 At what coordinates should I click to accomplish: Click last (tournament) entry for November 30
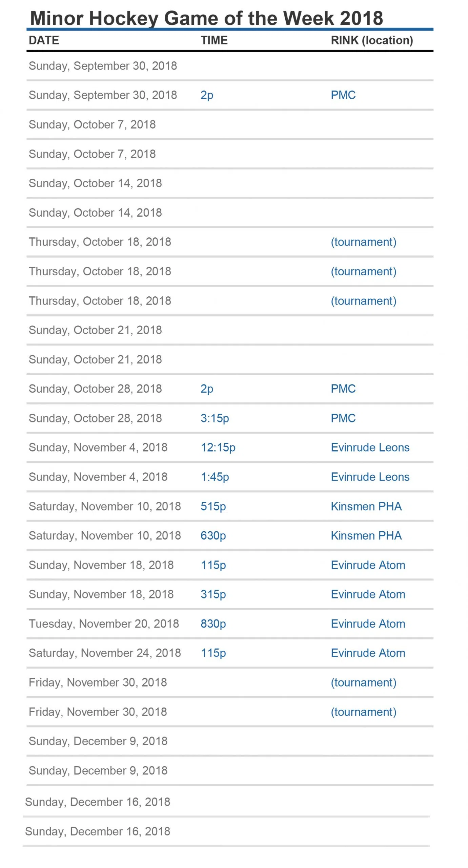pyautogui.click(x=363, y=712)
